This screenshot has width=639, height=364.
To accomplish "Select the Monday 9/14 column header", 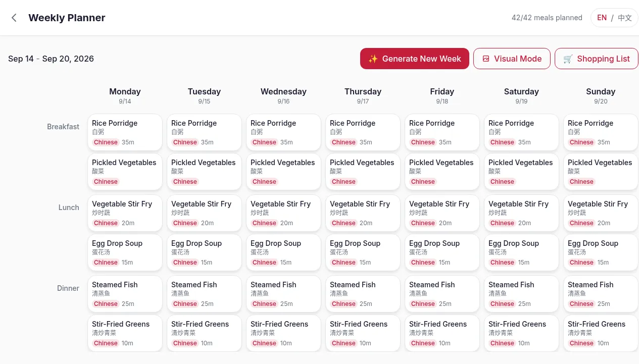I will pos(125,95).
